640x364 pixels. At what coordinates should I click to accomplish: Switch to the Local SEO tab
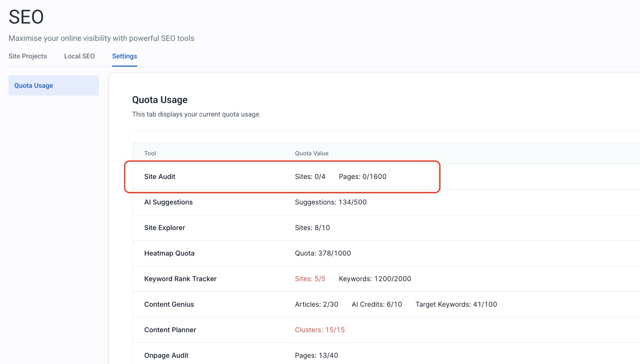(79, 56)
